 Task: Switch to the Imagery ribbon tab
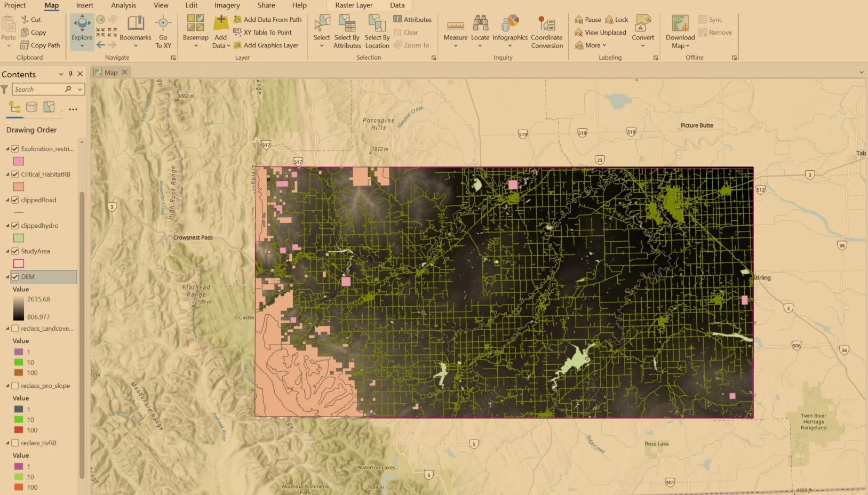(x=227, y=5)
